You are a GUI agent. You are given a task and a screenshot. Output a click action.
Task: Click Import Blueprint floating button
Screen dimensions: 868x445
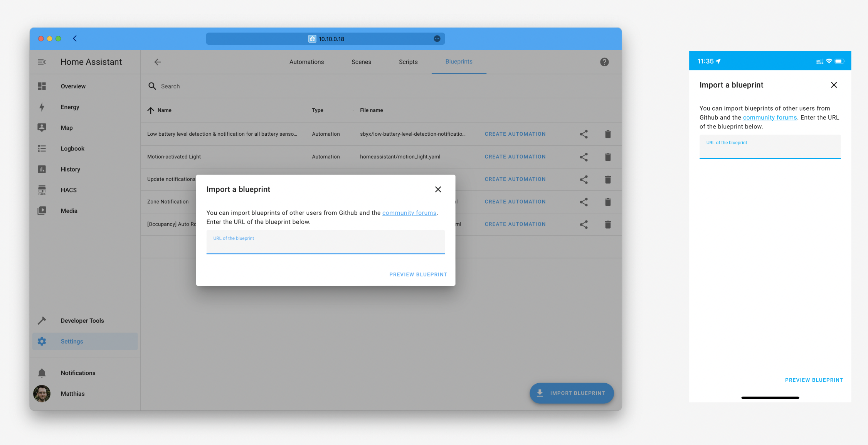point(572,393)
